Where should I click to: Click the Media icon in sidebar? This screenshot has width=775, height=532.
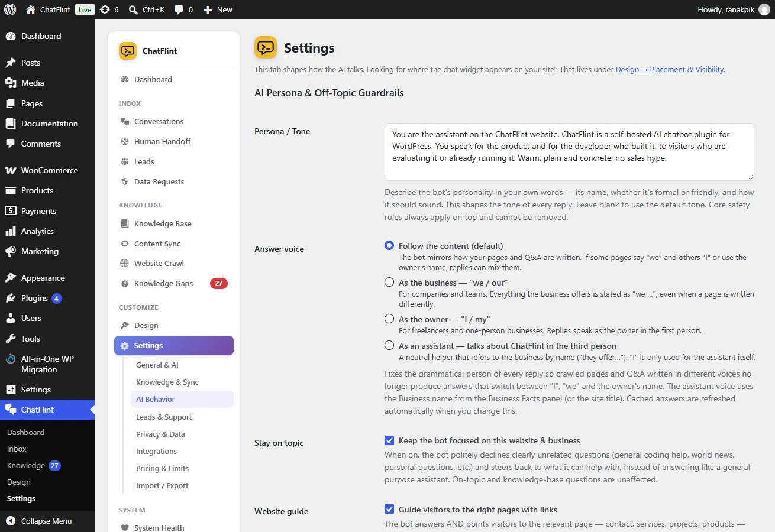click(11, 83)
